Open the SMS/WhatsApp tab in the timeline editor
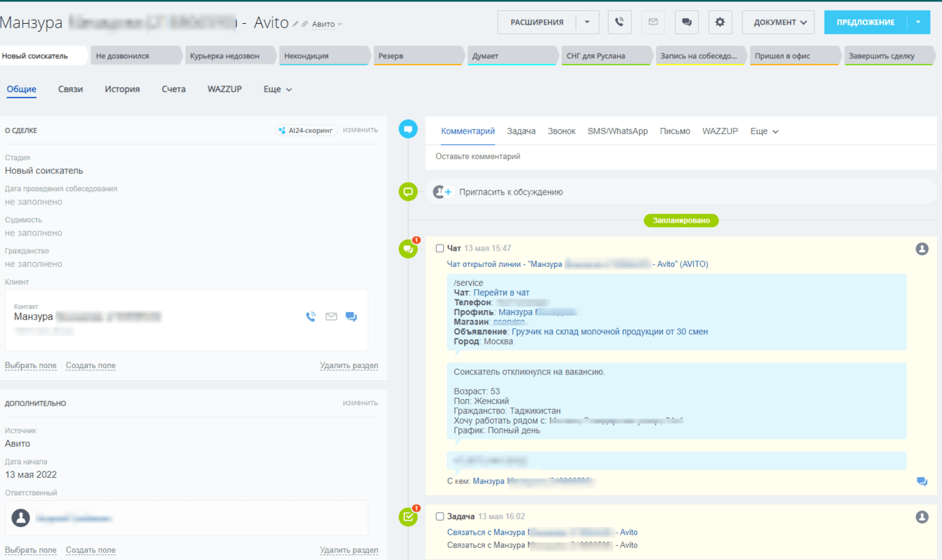Image resolution: width=942 pixels, height=560 pixels. tap(618, 131)
